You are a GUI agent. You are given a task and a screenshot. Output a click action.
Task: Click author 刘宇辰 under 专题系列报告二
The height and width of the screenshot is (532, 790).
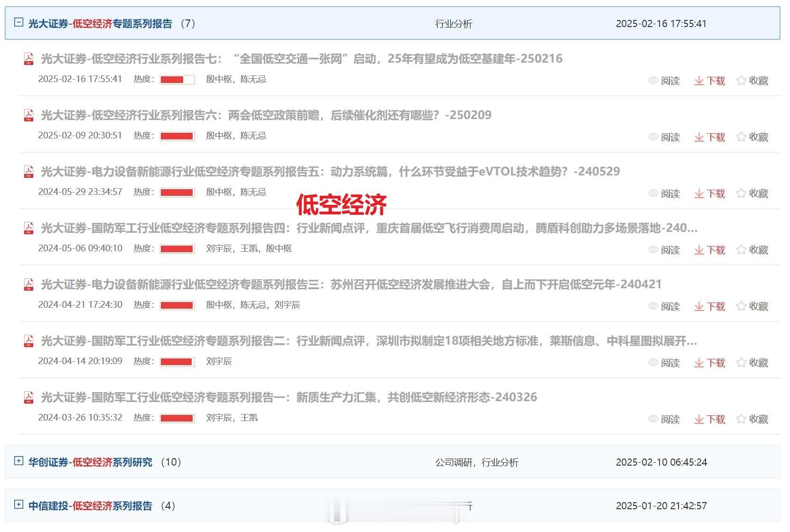click(219, 361)
